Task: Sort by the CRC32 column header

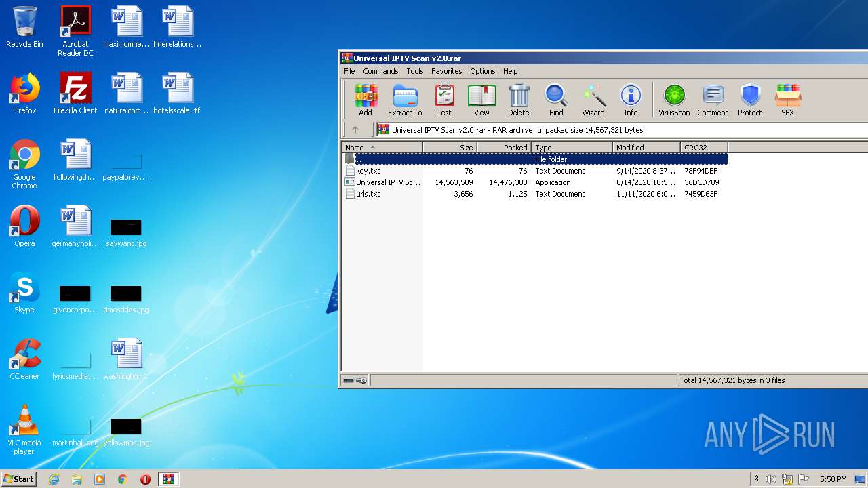Action: pos(705,147)
